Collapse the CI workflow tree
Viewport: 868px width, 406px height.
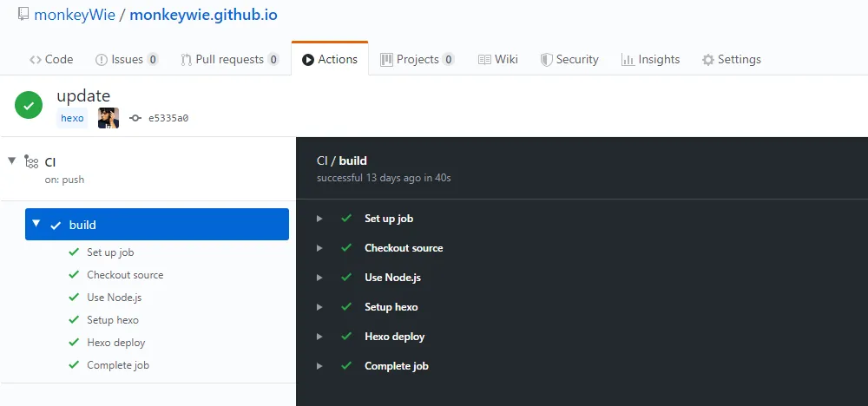click(12, 160)
